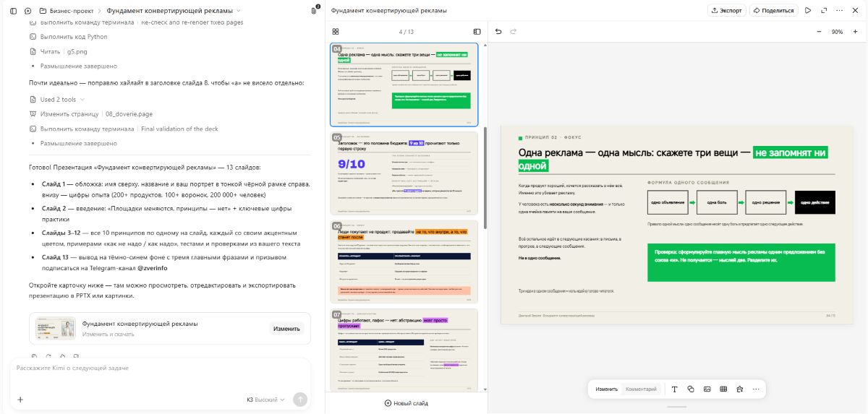868x414 pixels.
Task: Select the одно обещание box on the slide
Action: point(668,202)
